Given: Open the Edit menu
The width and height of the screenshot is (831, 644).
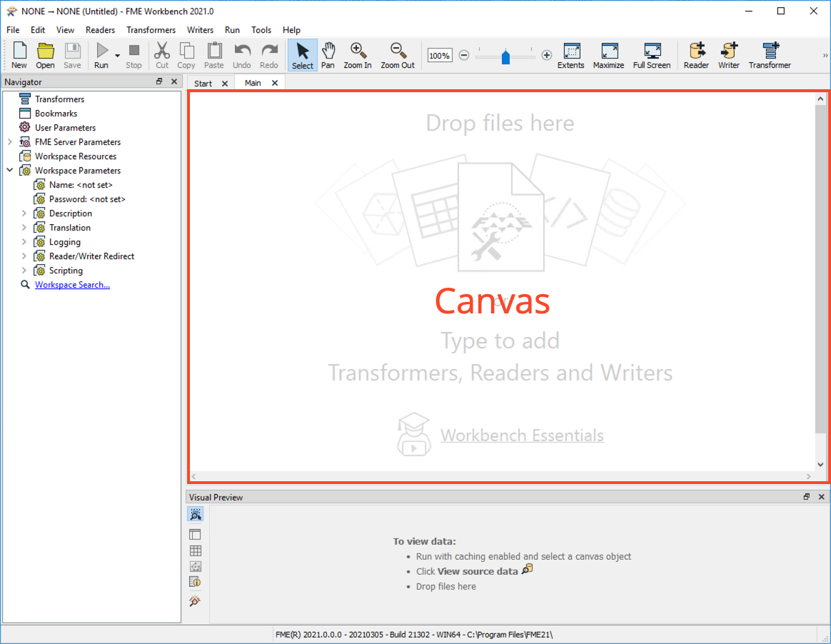Looking at the screenshot, I should pos(38,30).
